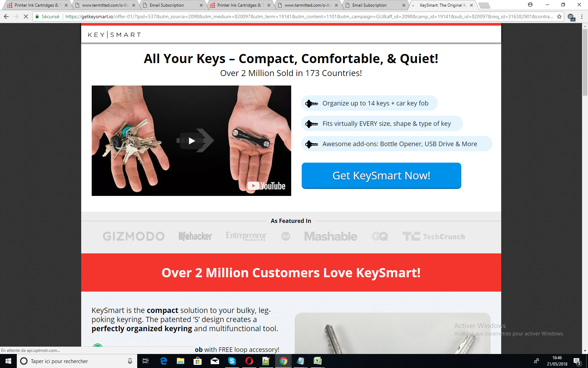Image resolution: width=588 pixels, height=368 pixels.
Task: Open Opera browser from the taskbar
Action: click(x=249, y=361)
